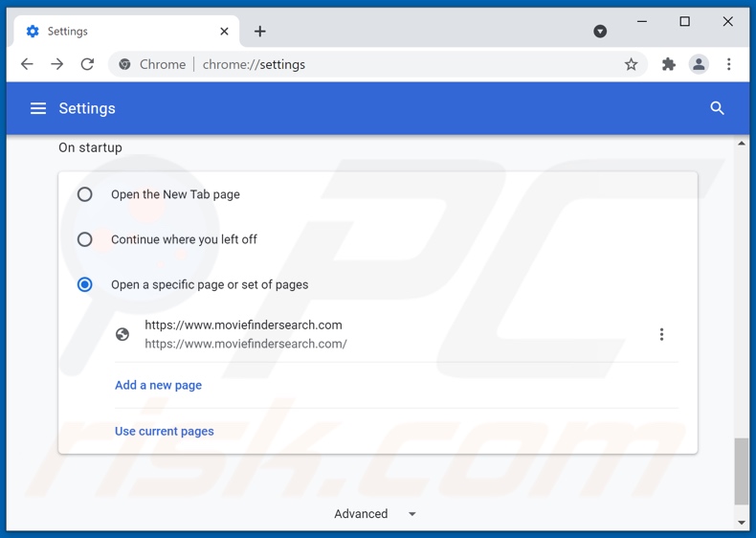Click the forward navigation arrow
The width and height of the screenshot is (756, 538).
coord(57,65)
